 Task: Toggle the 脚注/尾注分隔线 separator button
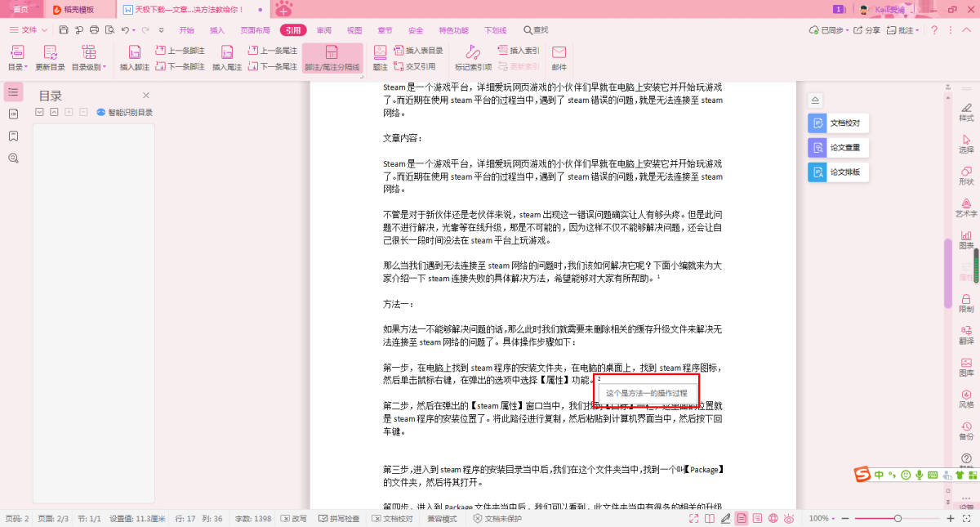[332, 58]
